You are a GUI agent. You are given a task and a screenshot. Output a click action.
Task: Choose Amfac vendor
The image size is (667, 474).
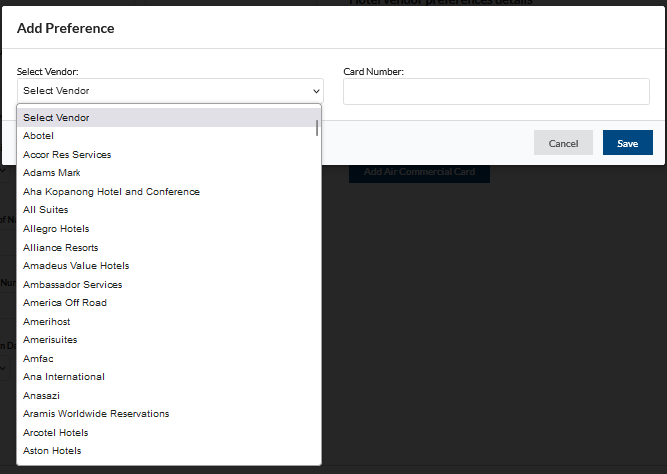(x=169, y=358)
